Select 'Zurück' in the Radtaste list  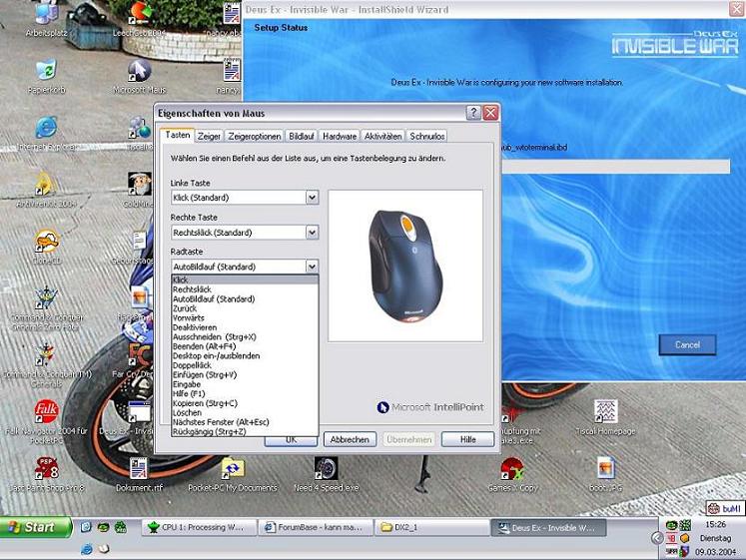[x=245, y=308]
